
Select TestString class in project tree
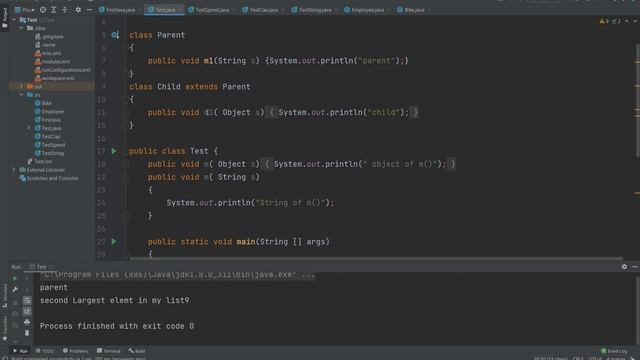[49, 153]
